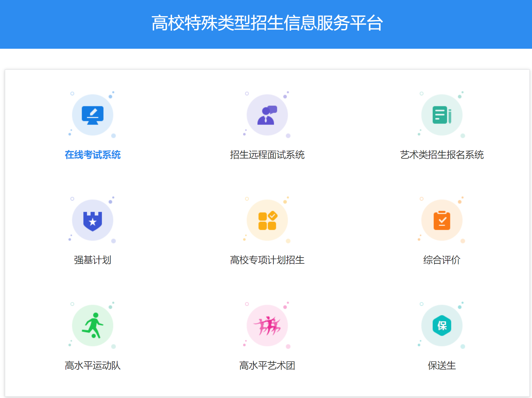Open the remote interview person icon
The width and height of the screenshot is (532, 398).
point(267,115)
